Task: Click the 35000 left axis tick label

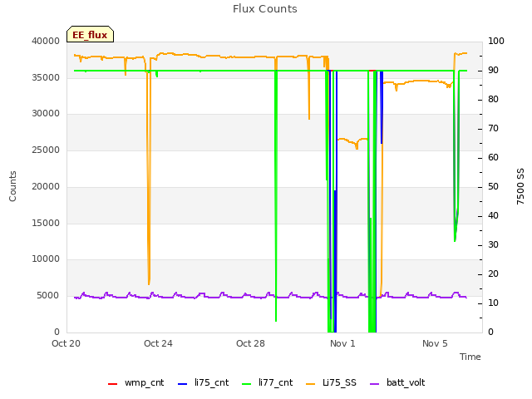Action: (x=46, y=77)
